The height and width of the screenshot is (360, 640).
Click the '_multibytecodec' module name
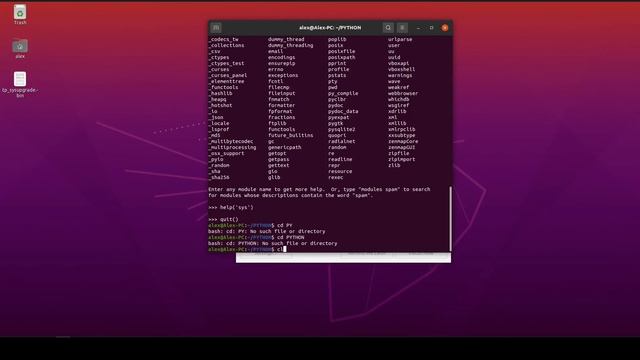(231, 142)
